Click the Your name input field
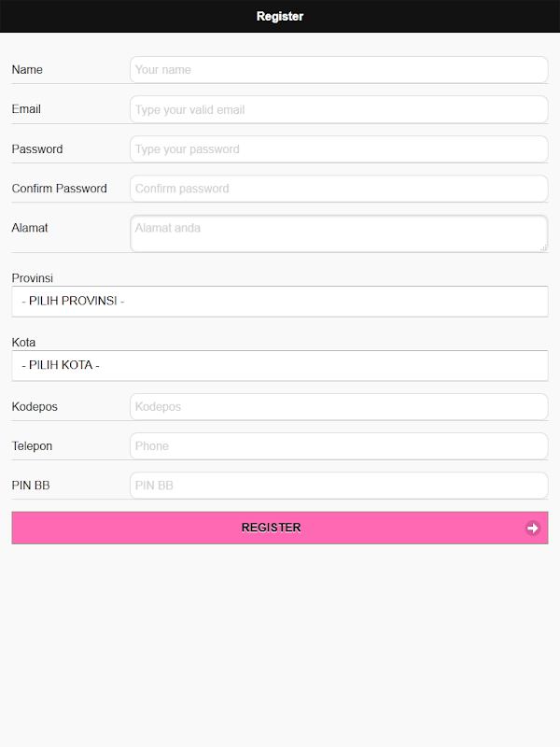Image resolution: width=560 pixels, height=747 pixels. point(338,70)
